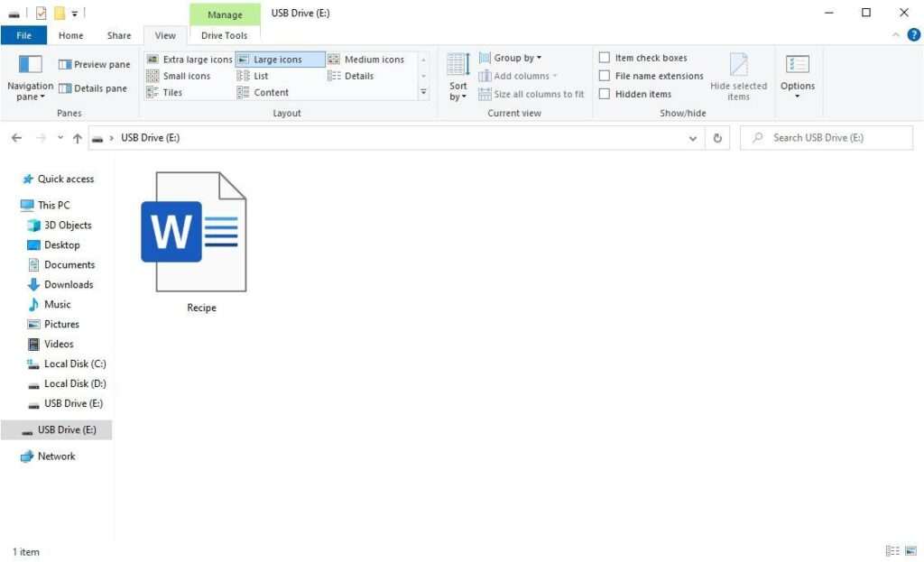Image resolution: width=924 pixels, height=562 pixels.
Task: Click Size all columns to fit
Action: pyautogui.click(x=531, y=94)
